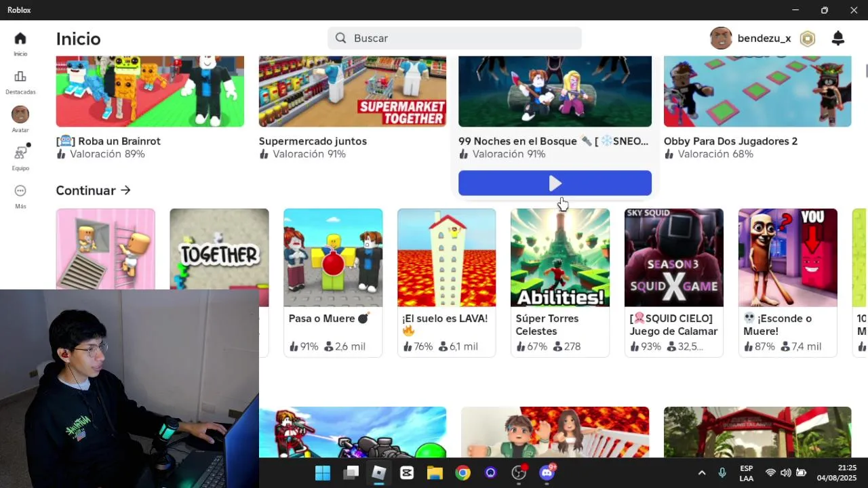Viewport: 868px width, 488px height.
Task: Click the bendezu_x profile avatar
Action: tap(721, 39)
